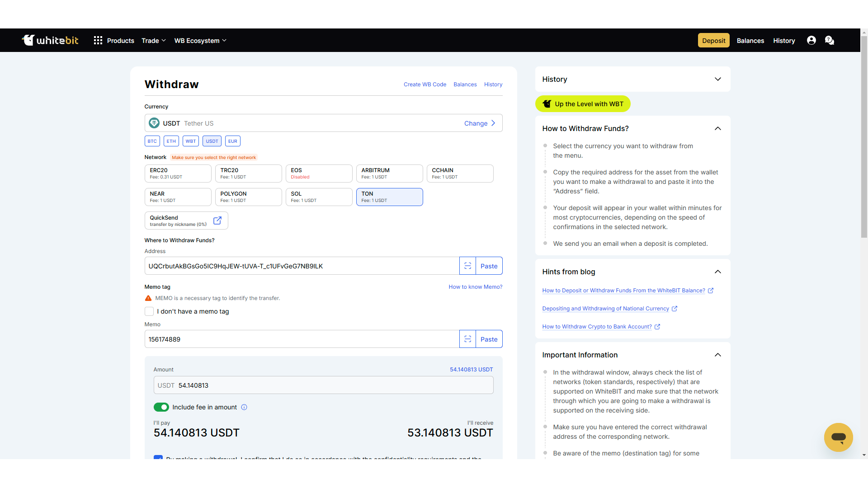Screen dimensions: 868x488
Task: Scan QR code for Memo field
Action: (x=467, y=339)
